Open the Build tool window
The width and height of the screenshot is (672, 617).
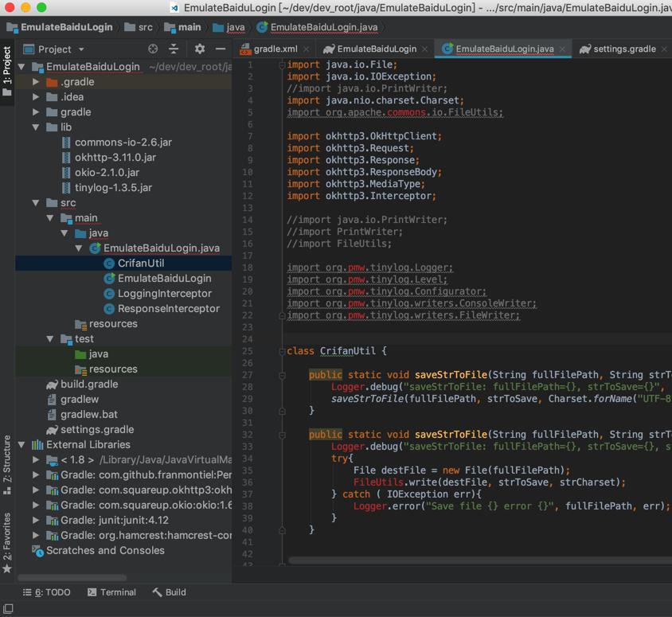169,592
